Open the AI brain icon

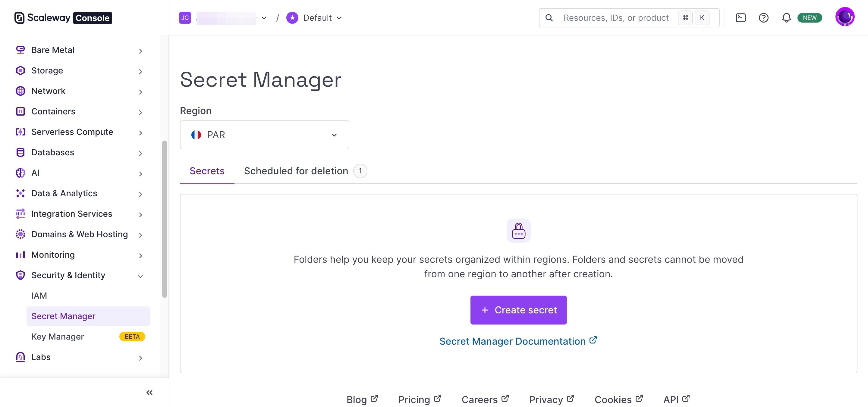point(20,173)
